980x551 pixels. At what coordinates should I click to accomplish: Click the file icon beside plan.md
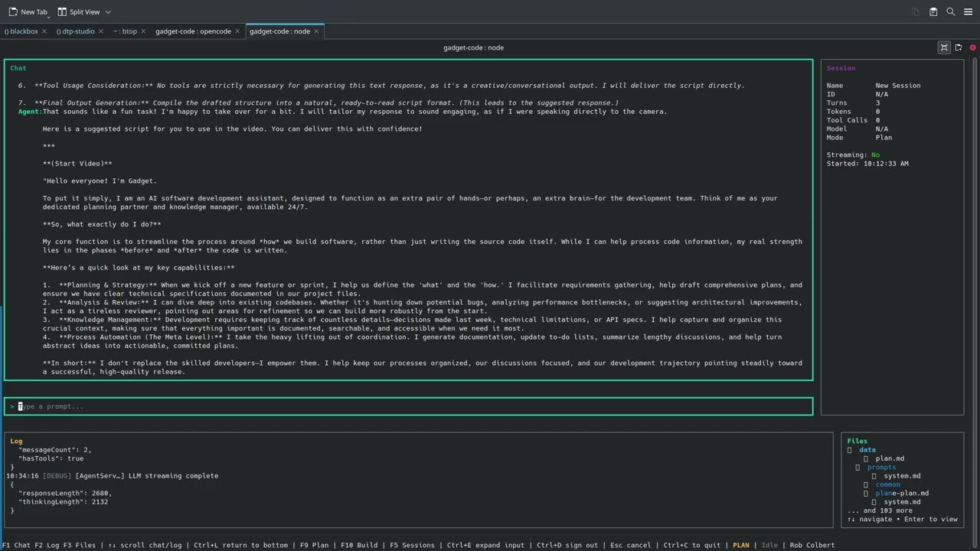click(866, 458)
